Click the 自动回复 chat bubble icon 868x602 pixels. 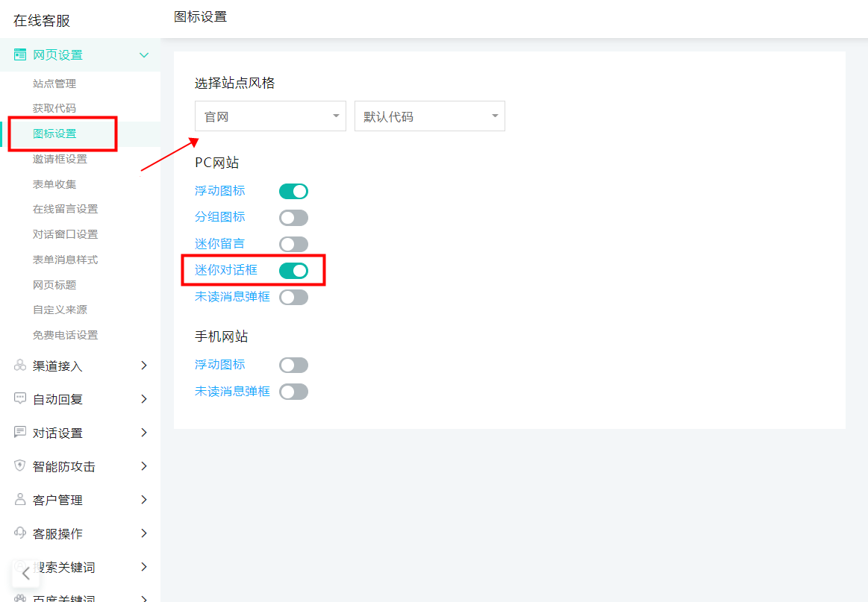tap(20, 399)
